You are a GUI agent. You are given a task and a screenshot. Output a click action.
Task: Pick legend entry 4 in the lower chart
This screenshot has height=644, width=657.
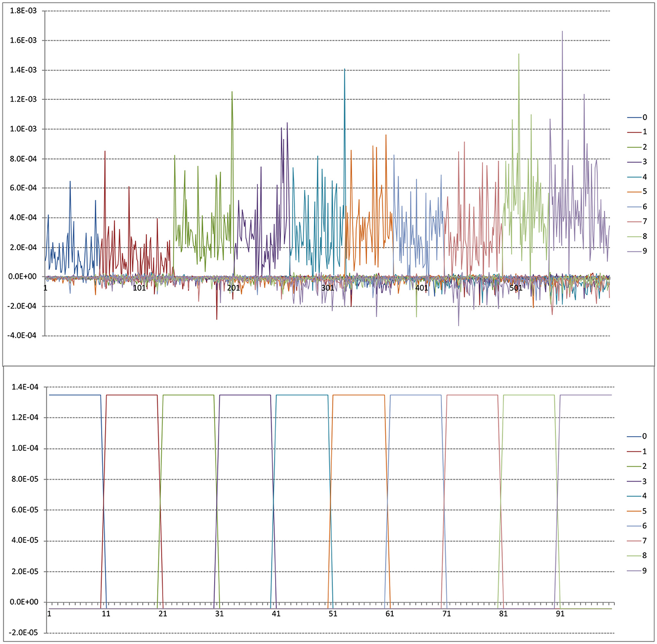click(637, 496)
